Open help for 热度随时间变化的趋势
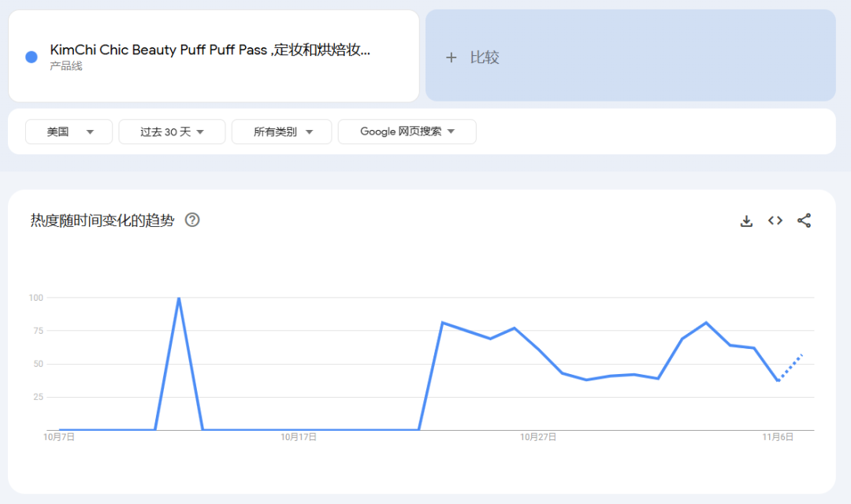The width and height of the screenshot is (851, 504). (192, 220)
